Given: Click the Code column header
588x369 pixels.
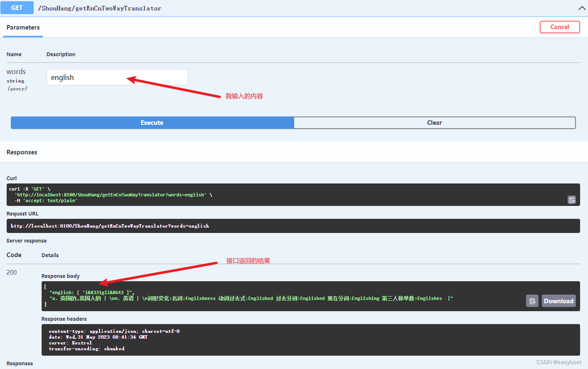Looking at the screenshot, I should click(14, 255).
